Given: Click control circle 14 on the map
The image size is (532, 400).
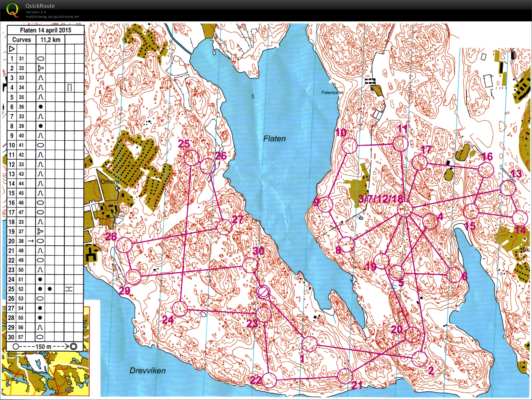Looking at the screenshot, I should (x=520, y=218).
